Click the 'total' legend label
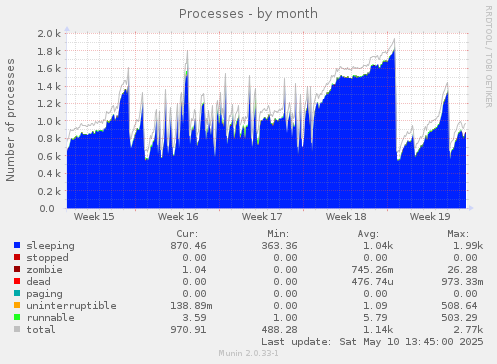497x364 pixels. (41, 330)
